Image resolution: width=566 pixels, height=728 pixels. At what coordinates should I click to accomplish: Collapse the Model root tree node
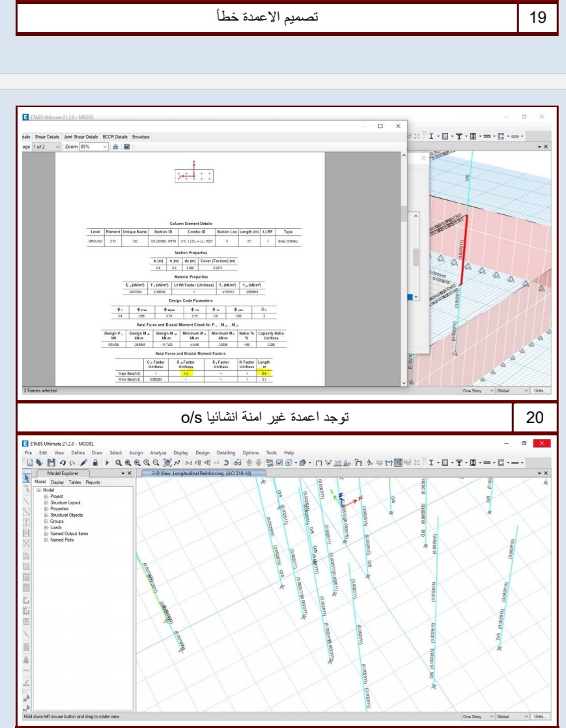39,490
